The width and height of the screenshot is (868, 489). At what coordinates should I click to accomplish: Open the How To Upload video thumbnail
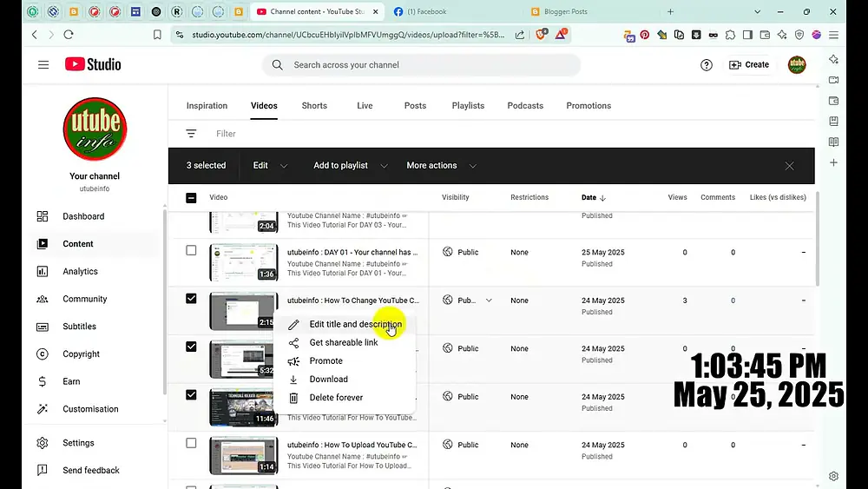point(244,455)
